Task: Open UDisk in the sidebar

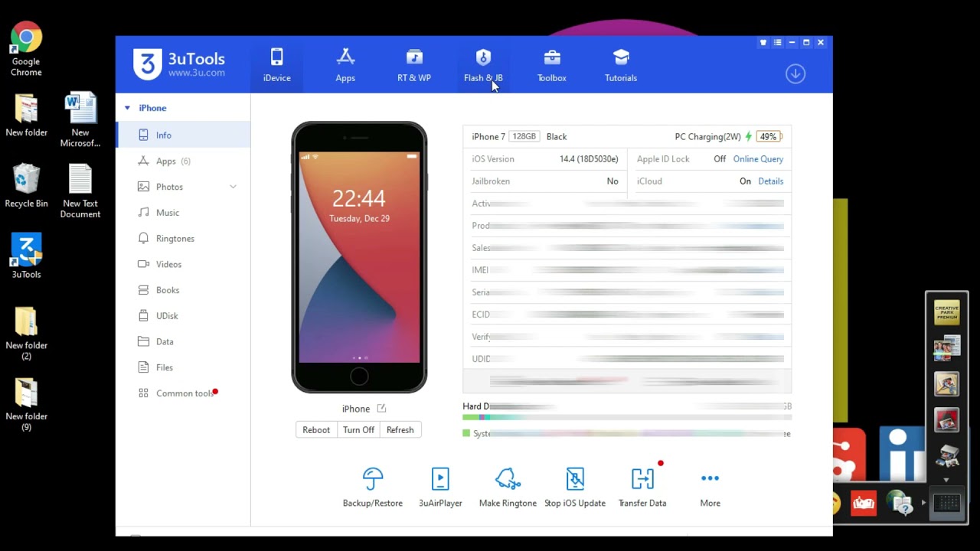Action: click(x=183, y=315)
